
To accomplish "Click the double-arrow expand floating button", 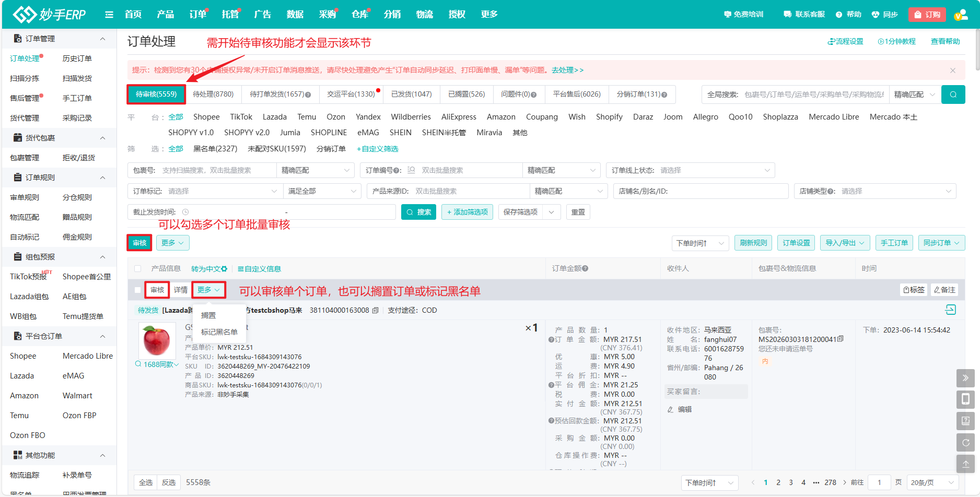I will click(965, 378).
